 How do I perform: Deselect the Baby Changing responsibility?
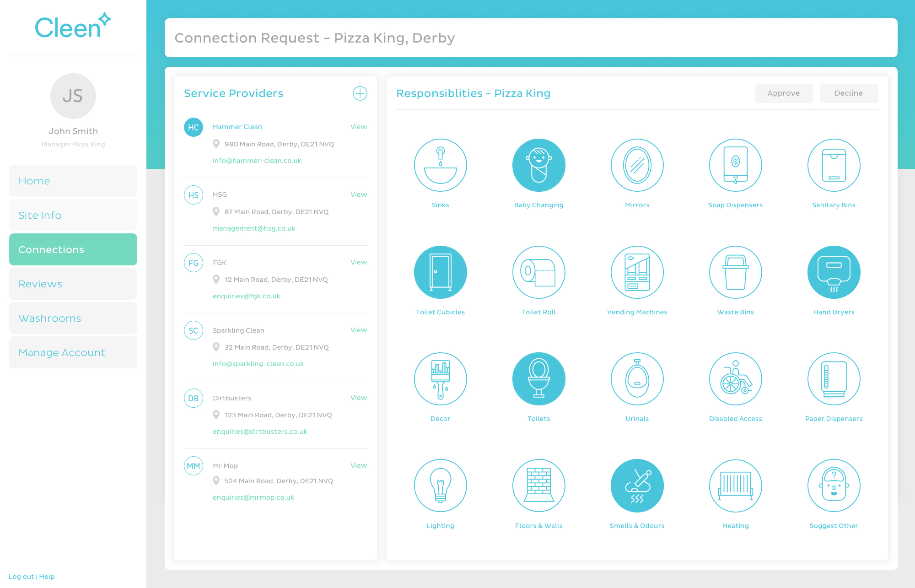pyautogui.click(x=538, y=165)
